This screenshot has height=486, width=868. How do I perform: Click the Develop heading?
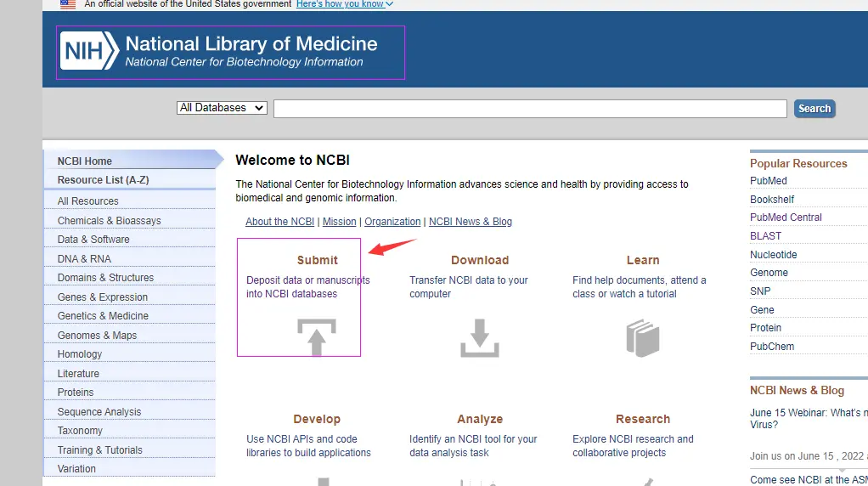pos(317,419)
